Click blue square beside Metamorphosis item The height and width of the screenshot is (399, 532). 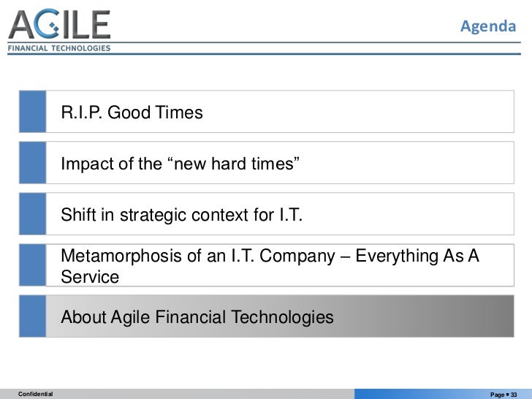click(33, 265)
